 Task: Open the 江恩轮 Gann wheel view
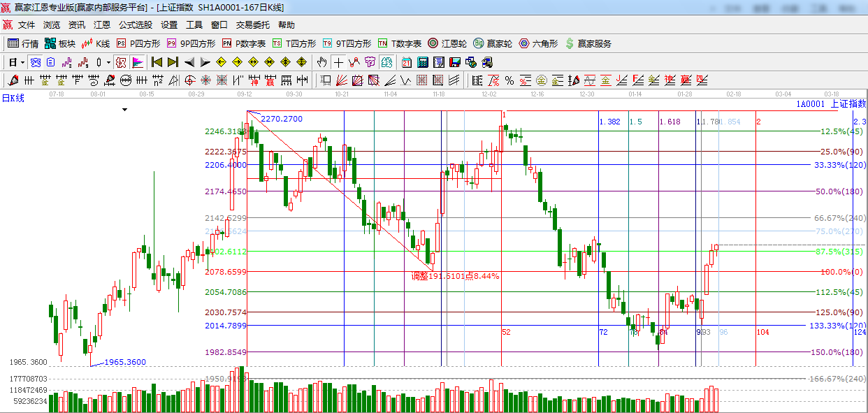[x=447, y=43]
